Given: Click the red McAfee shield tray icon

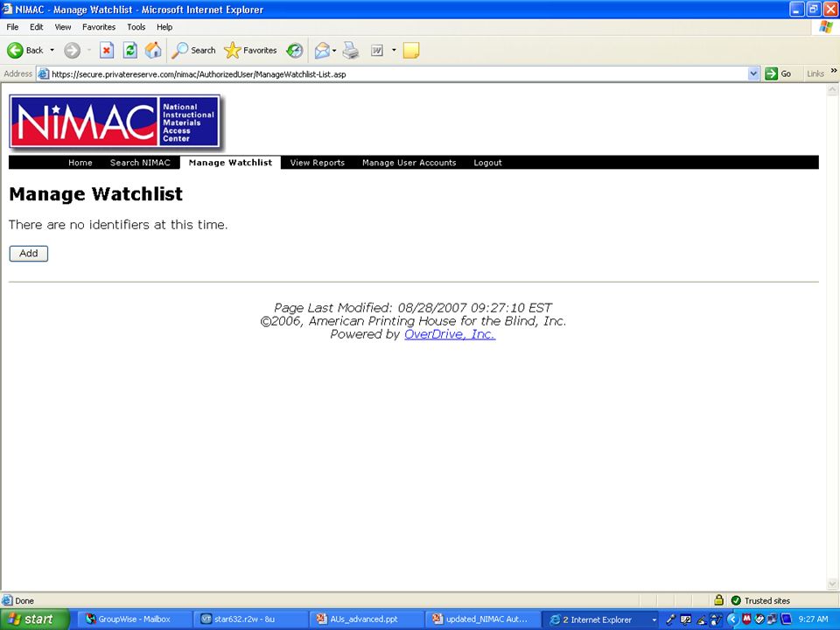Looking at the screenshot, I should pyautogui.click(x=746, y=619).
